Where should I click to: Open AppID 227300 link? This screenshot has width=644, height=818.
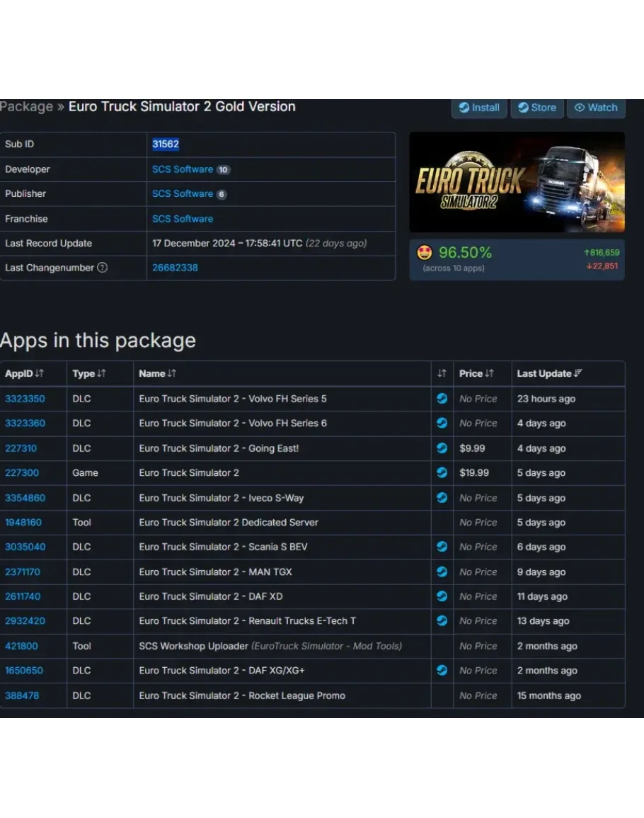tap(22, 473)
